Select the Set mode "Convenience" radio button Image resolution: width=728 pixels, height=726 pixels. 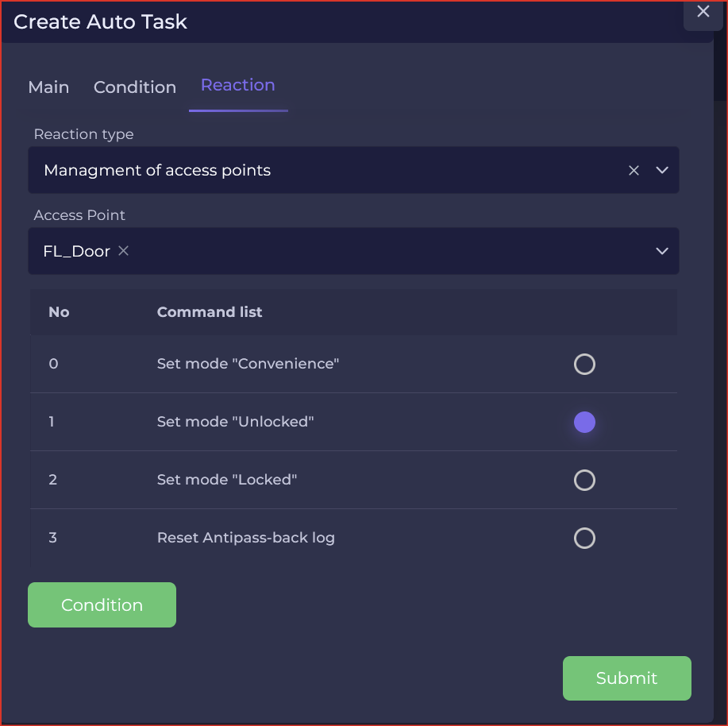[584, 364]
